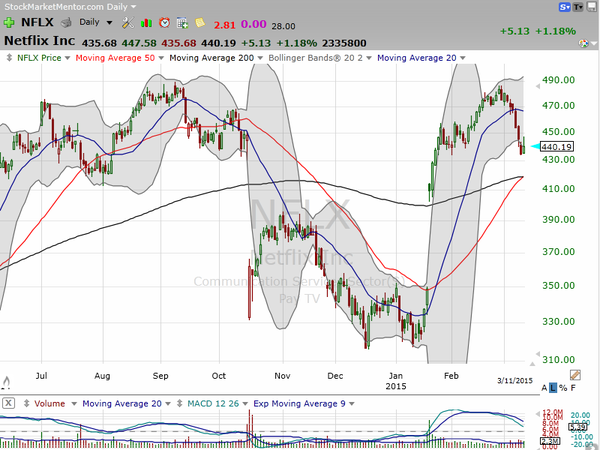Viewport: 600px width, 450px height.
Task: Expand the upper Moving Average 20 dropdown
Action: [463, 58]
